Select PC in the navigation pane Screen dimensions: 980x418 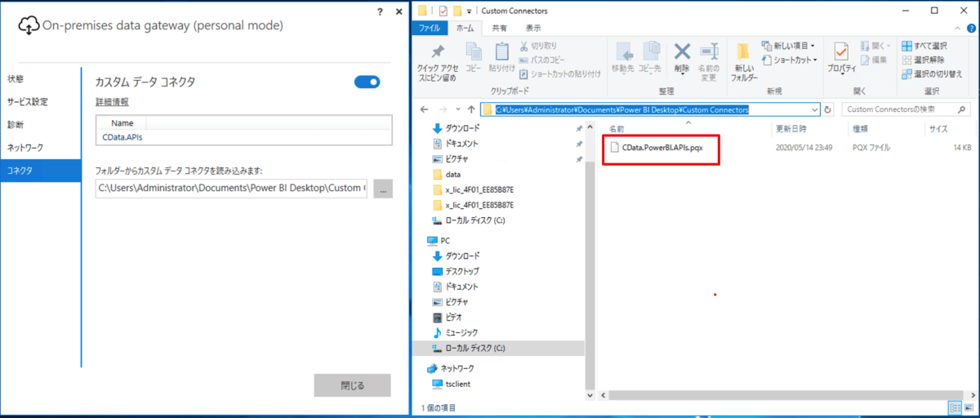coord(445,241)
